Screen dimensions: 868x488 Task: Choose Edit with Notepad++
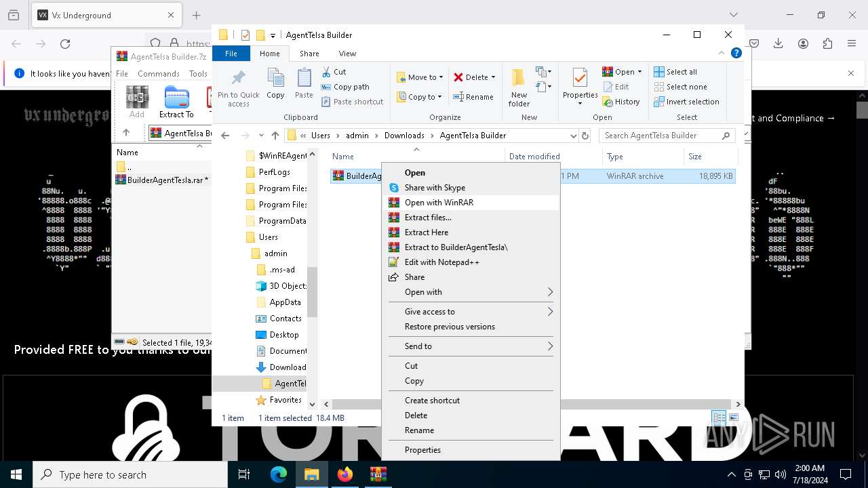pos(471,262)
